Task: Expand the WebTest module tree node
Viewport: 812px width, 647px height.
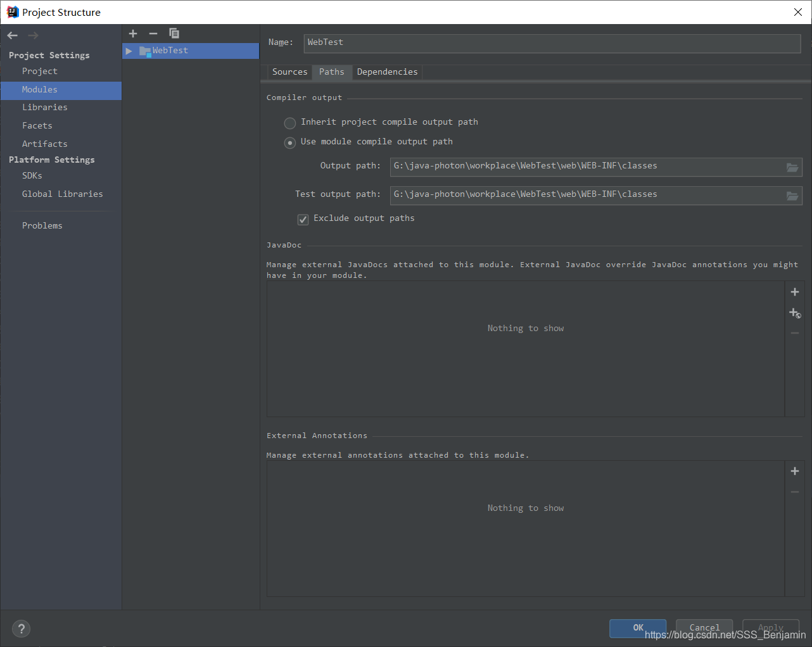Action: (x=129, y=51)
